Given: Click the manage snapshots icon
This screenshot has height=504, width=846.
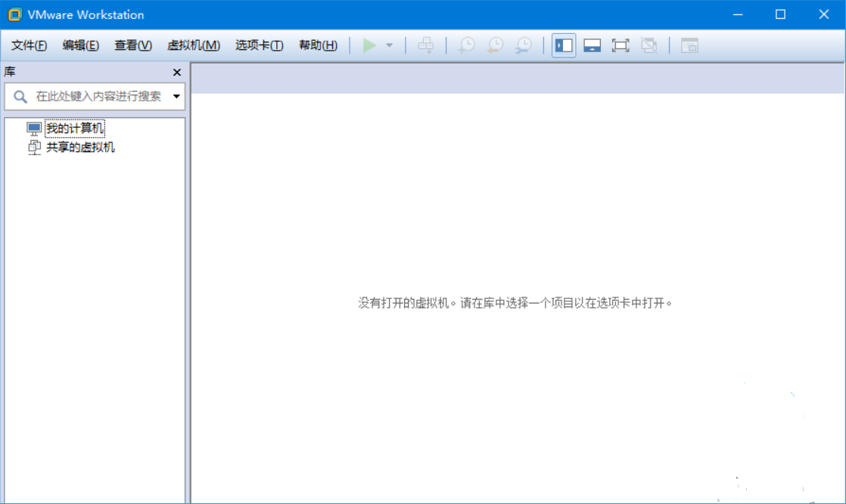Looking at the screenshot, I should 524,45.
